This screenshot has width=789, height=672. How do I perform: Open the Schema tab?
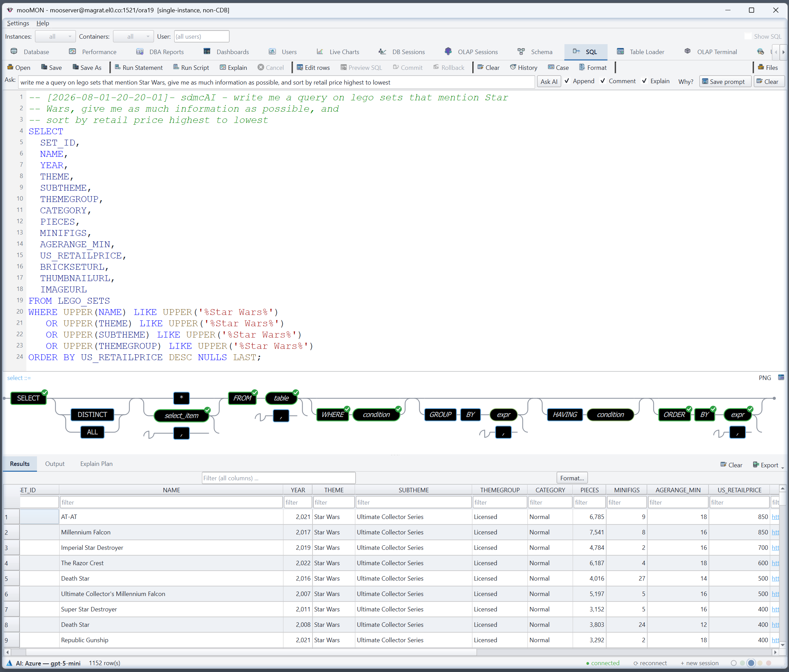[x=535, y=52]
